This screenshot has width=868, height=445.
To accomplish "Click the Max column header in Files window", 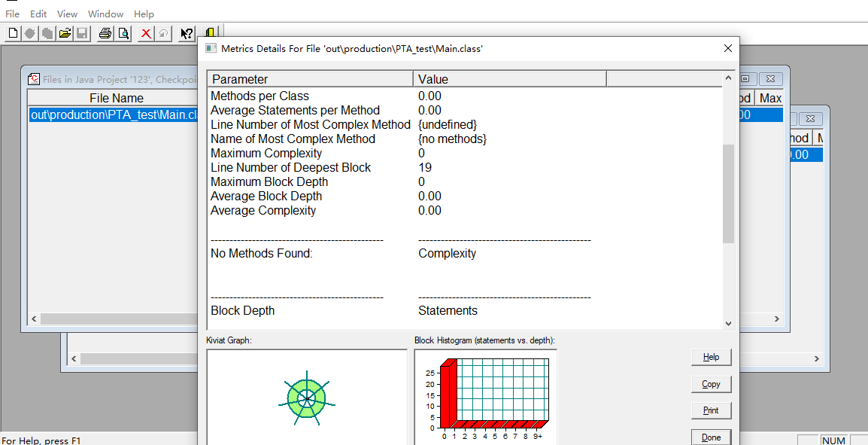I will pyautogui.click(x=770, y=98).
